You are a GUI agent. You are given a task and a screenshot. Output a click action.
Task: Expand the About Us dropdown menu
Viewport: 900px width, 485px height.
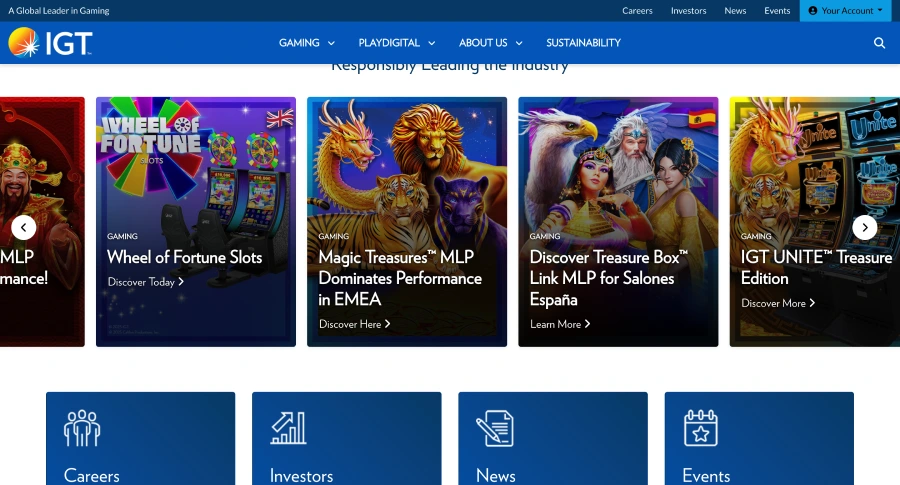coord(490,43)
